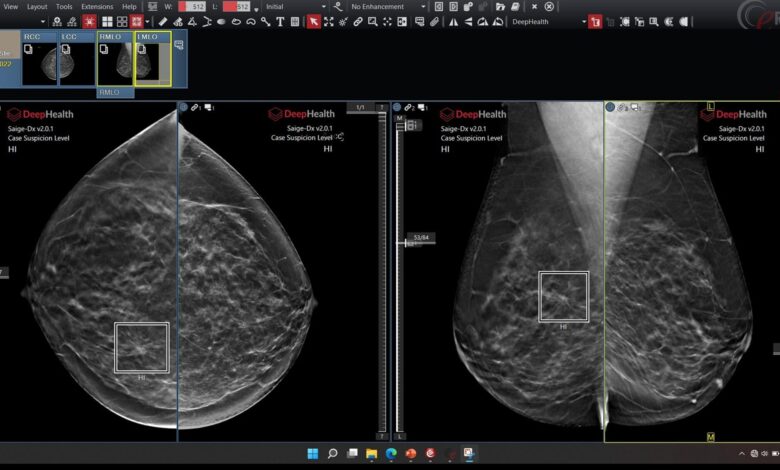Activate the red pointer arrow tool
Viewport: 780px width, 470px height.
click(x=313, y=21)
